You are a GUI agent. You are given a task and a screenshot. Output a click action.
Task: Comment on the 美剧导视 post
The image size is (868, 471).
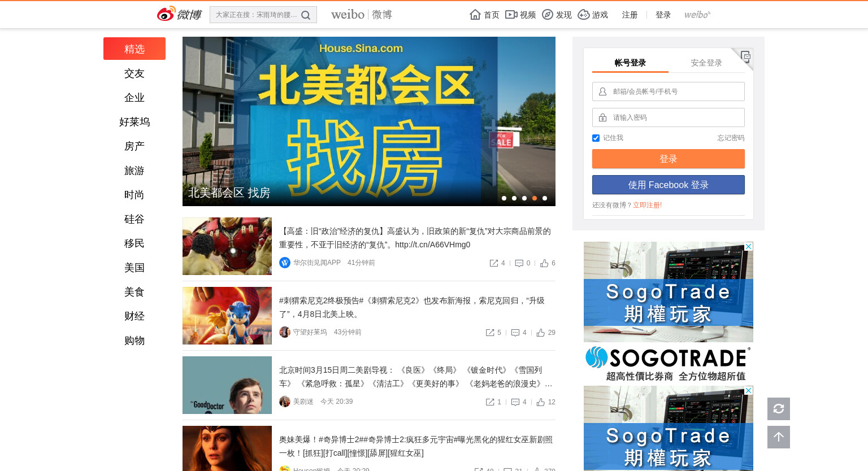click(x=515, y=402)
